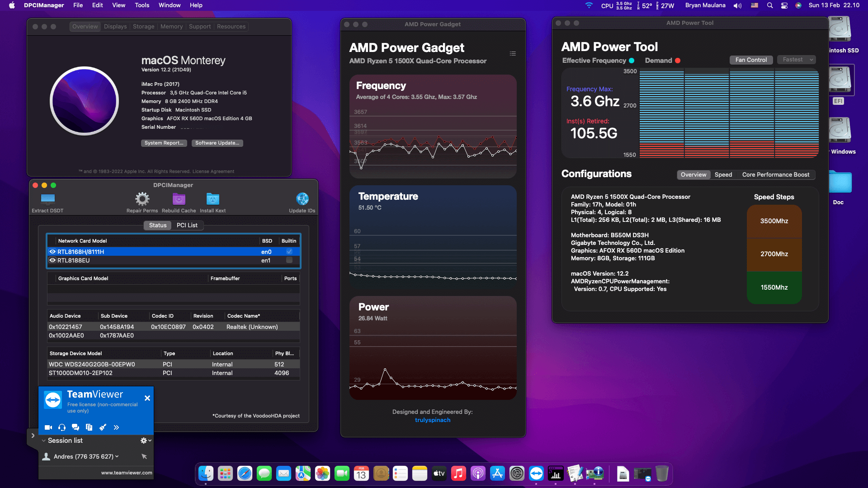
Task: Collapse the Session list chevron
Action: [x=43, y=441]
